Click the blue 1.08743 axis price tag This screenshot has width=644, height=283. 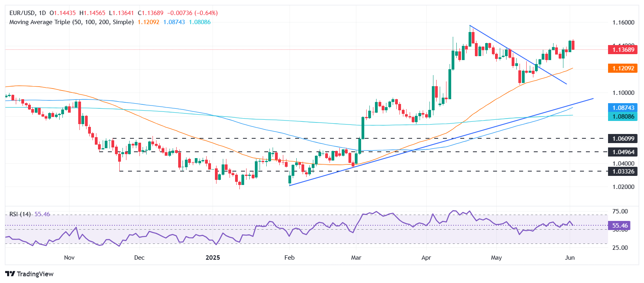(x=623, y=108)
